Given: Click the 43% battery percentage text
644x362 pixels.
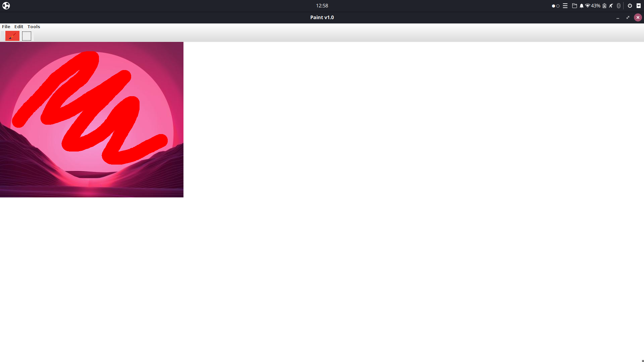Looking at the screenshot, I should coord(596,6).
